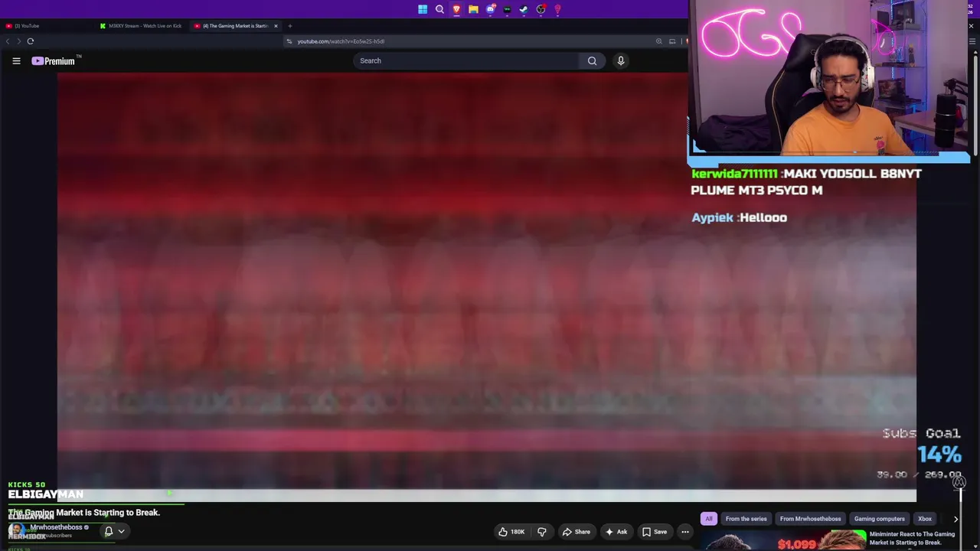Viewport: 980px width, 551px height.
Task: Open Windows taskbar search
Action: pyautogui.click(x=439, y=9)
